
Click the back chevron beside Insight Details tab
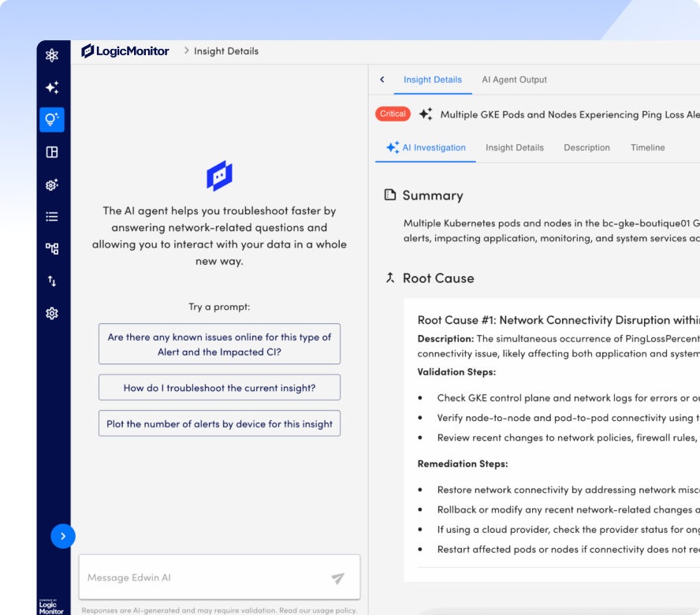point(382,80)
